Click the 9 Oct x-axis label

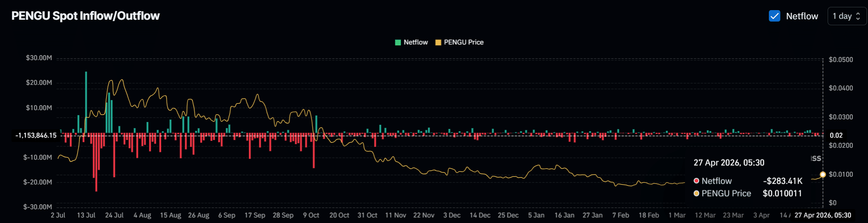pyautogui.click(x=311, y=215)
